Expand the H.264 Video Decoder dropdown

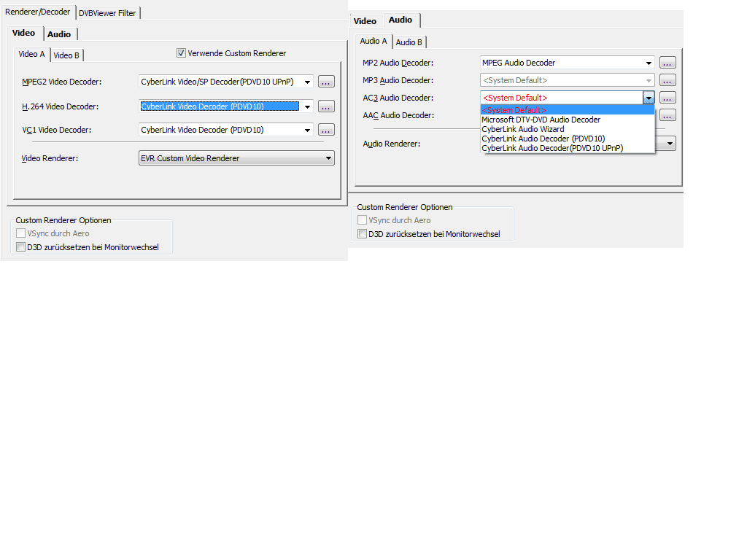(x=307, y=106)
